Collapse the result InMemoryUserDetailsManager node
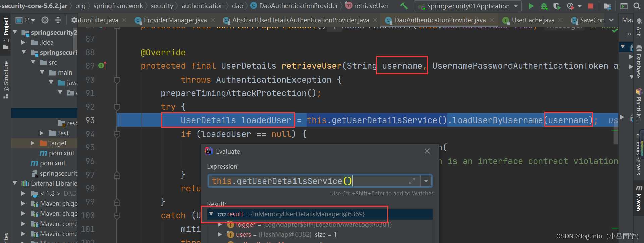The height and width of the screenshot is (243, 644). [211, 214]
